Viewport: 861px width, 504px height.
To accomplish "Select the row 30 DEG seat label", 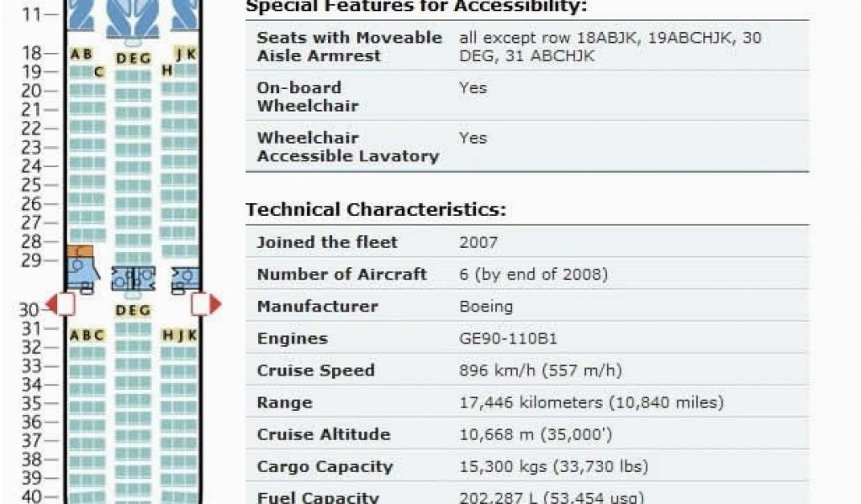I will (x=133, y=311).
